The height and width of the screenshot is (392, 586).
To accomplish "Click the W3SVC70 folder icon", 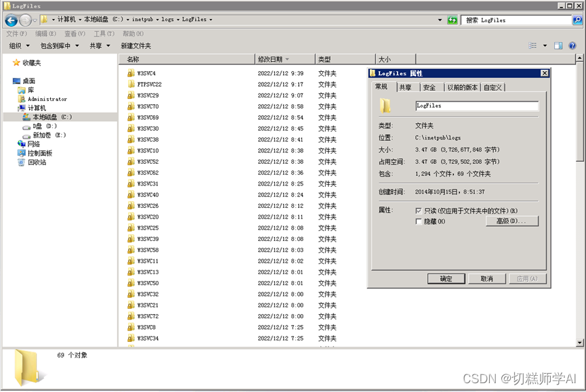I will [131, 106].
